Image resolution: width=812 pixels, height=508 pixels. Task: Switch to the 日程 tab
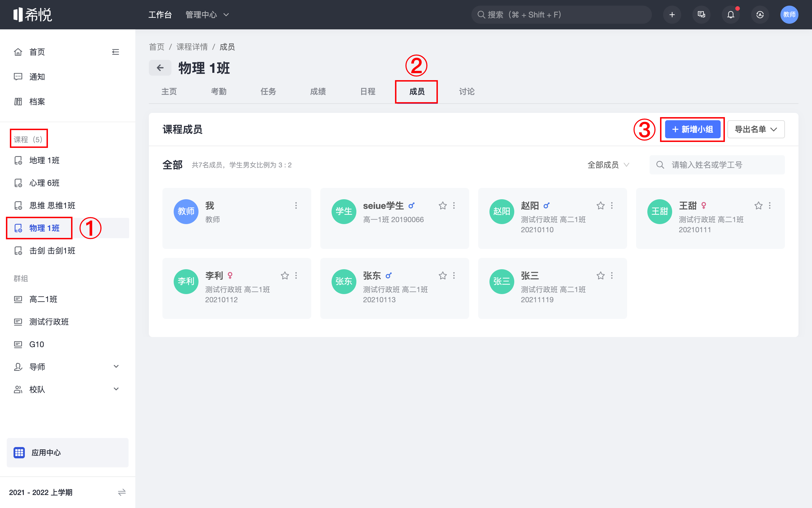pos(368,91)
